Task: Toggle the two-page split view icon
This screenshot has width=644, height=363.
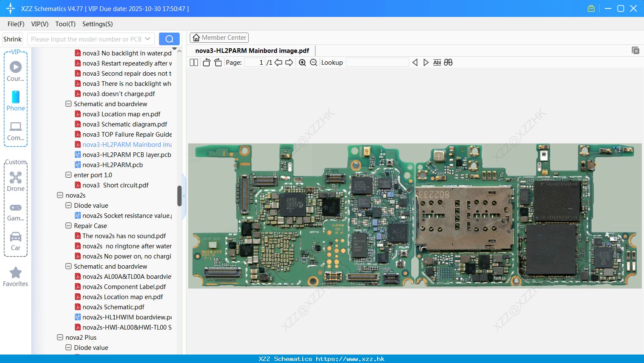Action: pyautogui.click(x=194, y=63)
